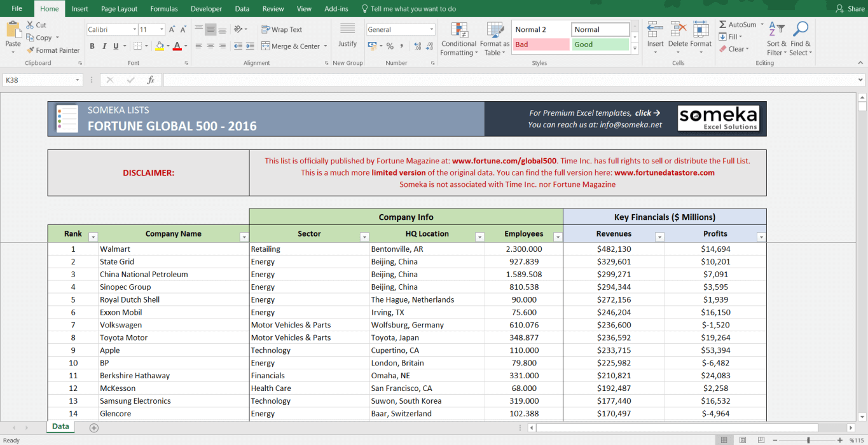Toggle Bottom Align in Alignment group
This screenshot has width=868, height=445.
(222, 29)
